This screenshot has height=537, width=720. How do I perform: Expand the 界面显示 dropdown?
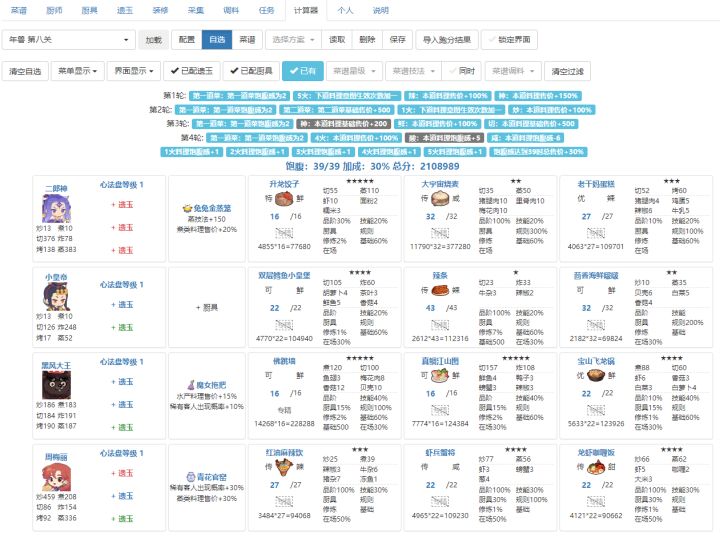click(134, 71)
